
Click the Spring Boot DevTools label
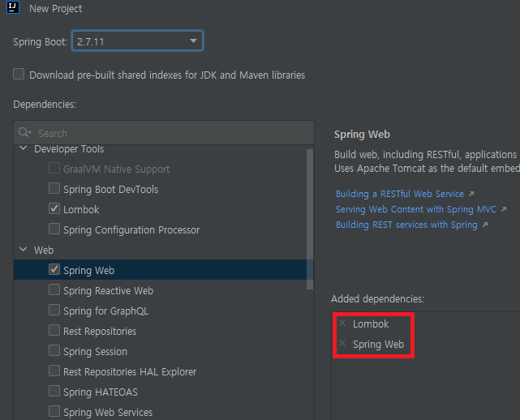[111, 190]
